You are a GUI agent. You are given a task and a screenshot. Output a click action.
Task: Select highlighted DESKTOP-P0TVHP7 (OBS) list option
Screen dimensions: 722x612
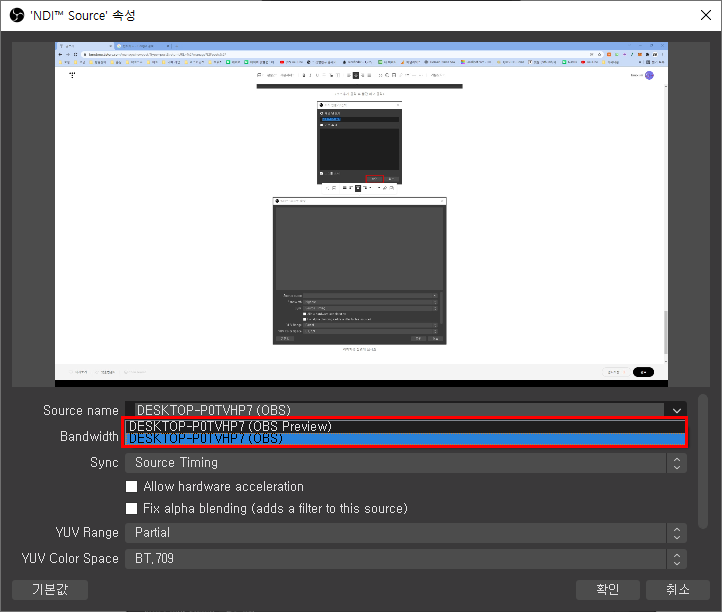pos(406,439)
